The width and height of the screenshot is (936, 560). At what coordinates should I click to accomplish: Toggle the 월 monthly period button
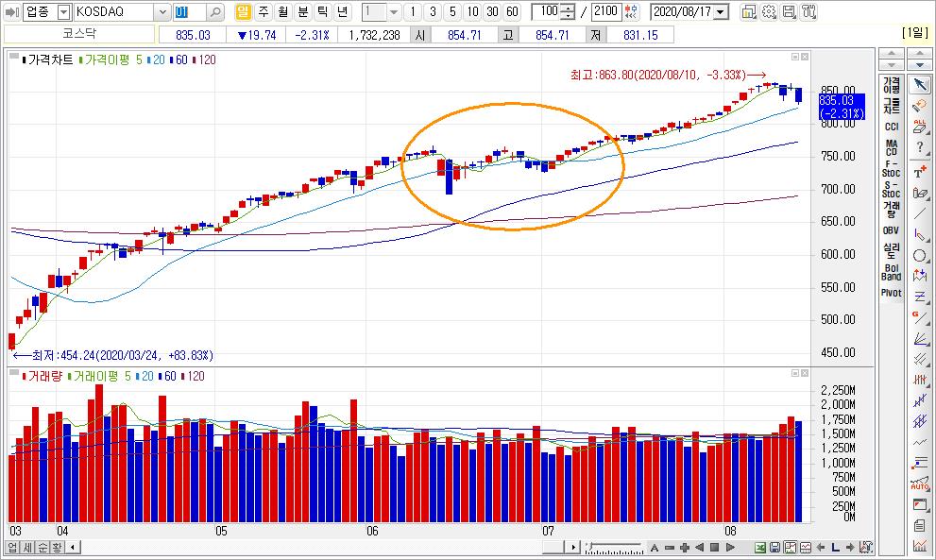(x=283, y=11)
